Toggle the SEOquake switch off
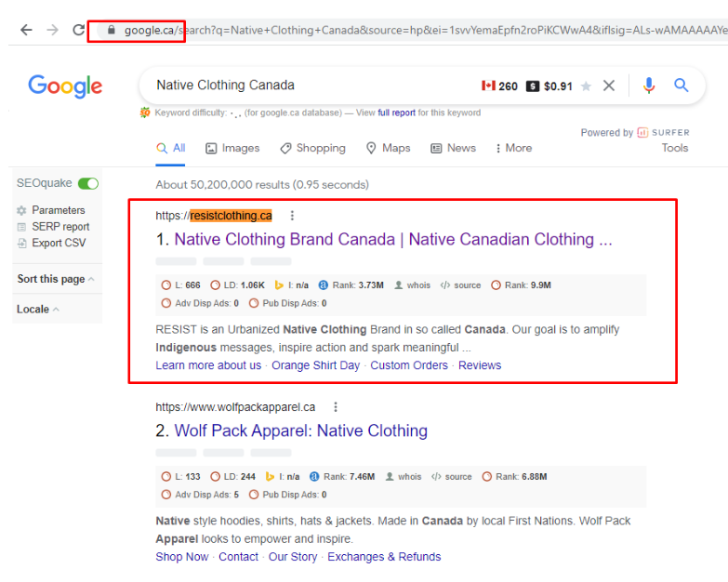Viewport: 728px width, 582px height. (x=88, y=184)
